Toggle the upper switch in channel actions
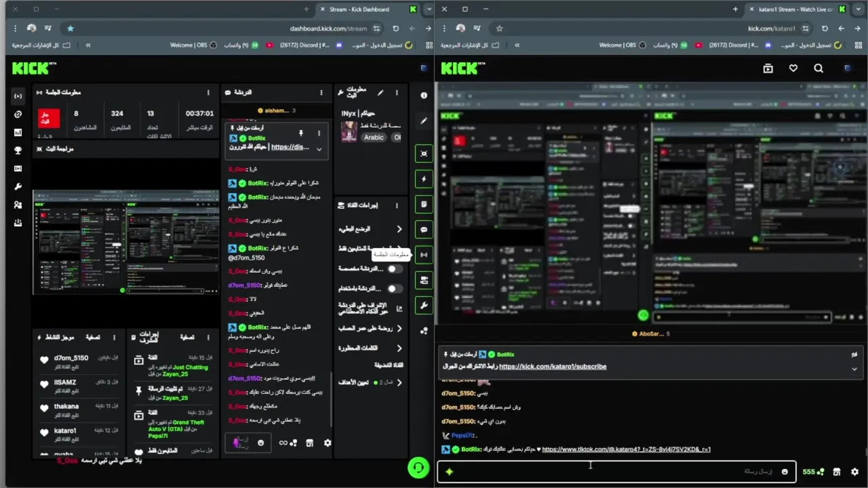The width and height of the screenshot is (868, 488). tap(394, 269)
